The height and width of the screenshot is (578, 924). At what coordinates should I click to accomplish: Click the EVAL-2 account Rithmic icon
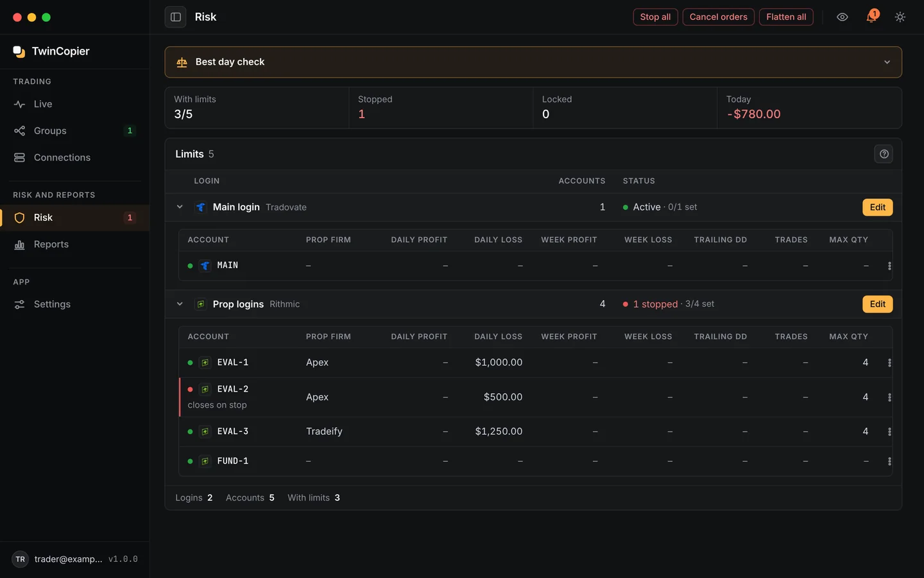tap(205, 389)
